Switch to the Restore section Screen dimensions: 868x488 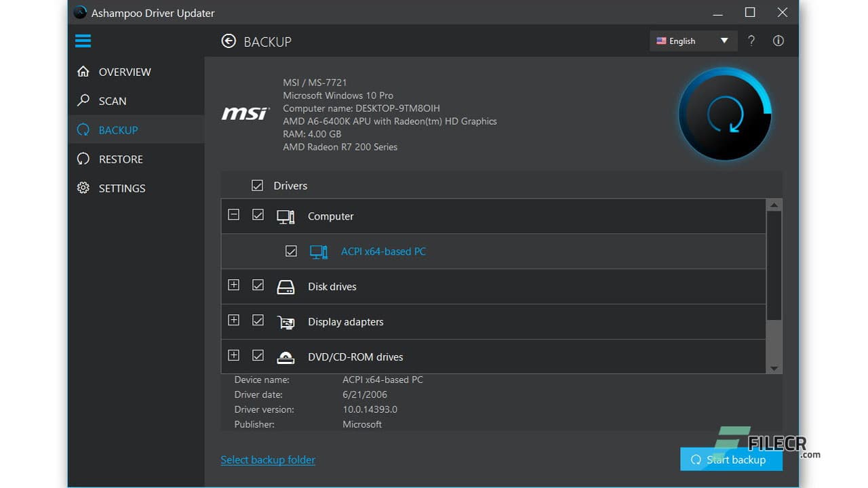coord(120,159)
